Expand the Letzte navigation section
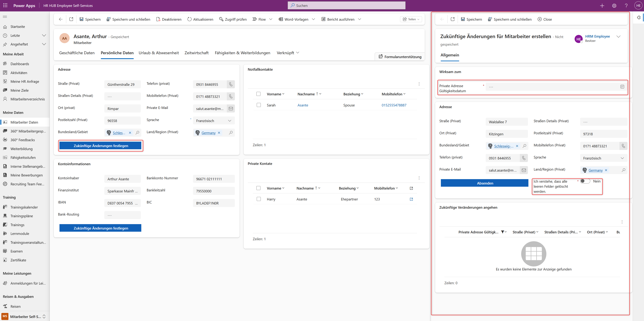Image resolution: width=644 pixels, height=321 pixels. click(x=44, y=35)
